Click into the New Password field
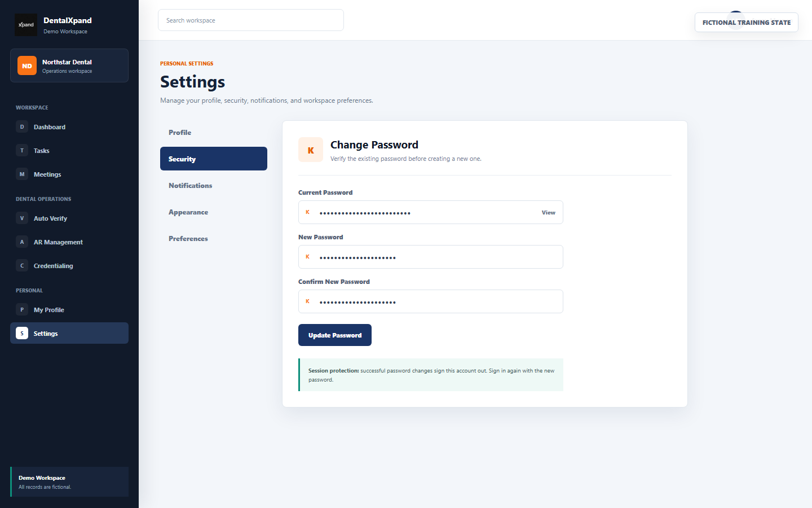This screenshot has width=812, height=508. coord(431,257)
